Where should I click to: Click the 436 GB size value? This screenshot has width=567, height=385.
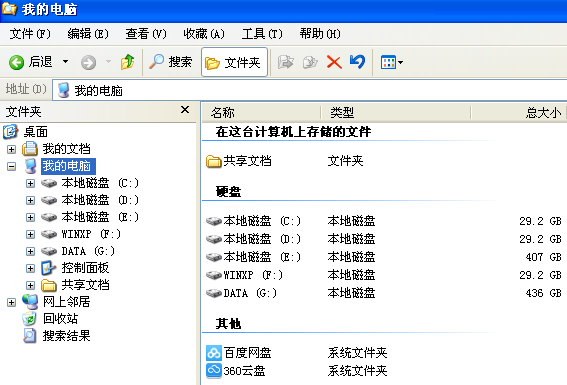click(x=543, y=293)
